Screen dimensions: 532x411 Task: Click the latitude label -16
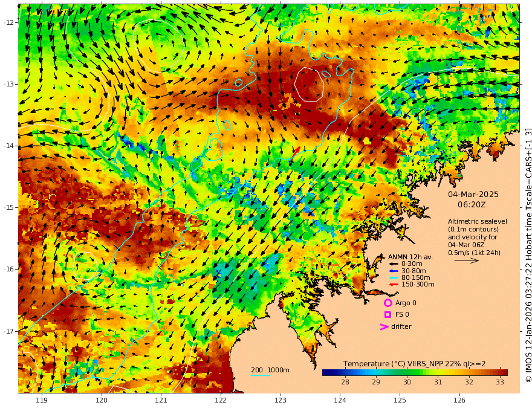pos(9,269)
